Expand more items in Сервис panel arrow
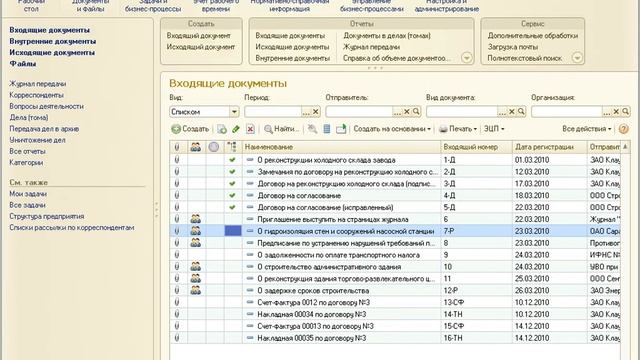 (x=577, y=58)
